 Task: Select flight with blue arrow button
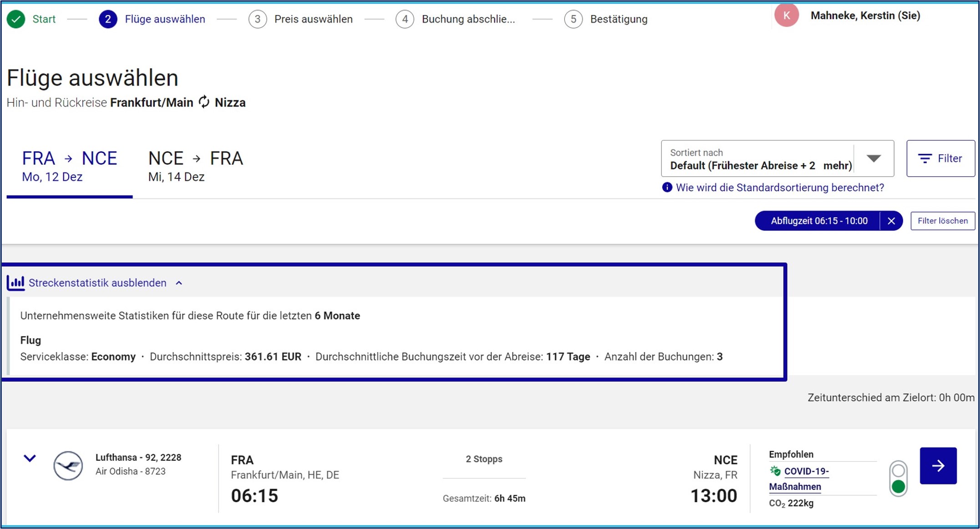(938, 465)
